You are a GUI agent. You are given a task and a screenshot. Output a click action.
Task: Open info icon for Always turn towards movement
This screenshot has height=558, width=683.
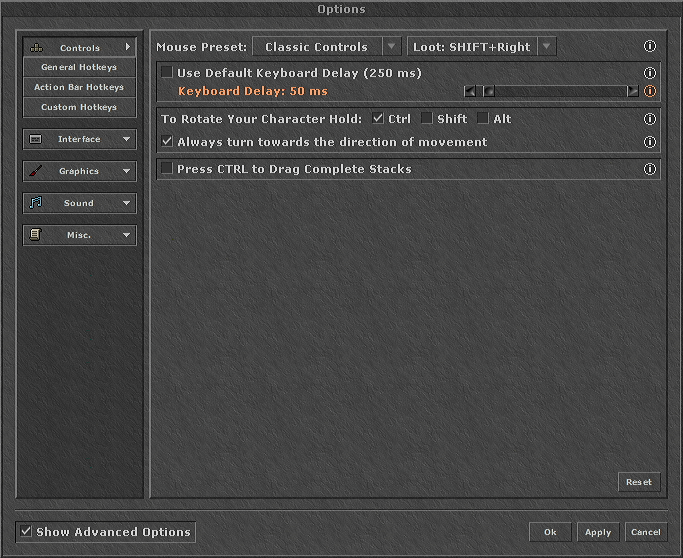649,142
